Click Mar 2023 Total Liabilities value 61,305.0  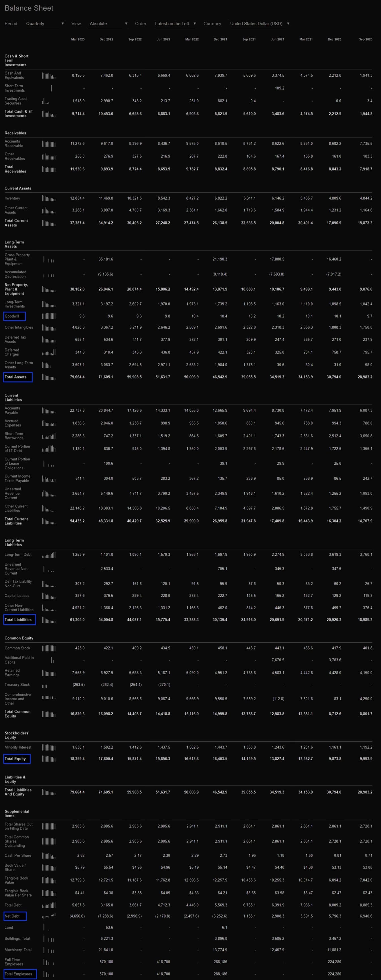(x=77, y=620)
